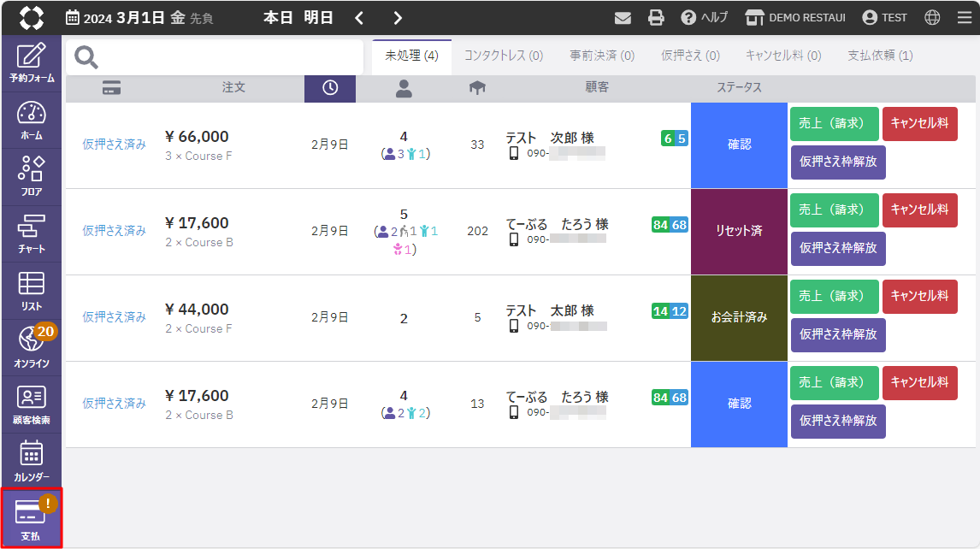Click 仮押さえ枠解放 in table 202 row
The width and height of the screenshot is (980, 549).
click(x=838, y=248)
